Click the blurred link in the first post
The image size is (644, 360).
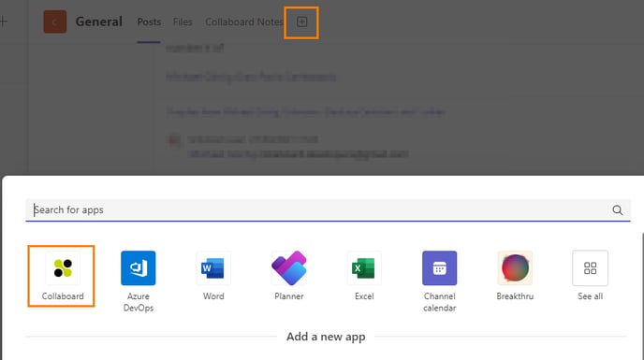point(251,77)
